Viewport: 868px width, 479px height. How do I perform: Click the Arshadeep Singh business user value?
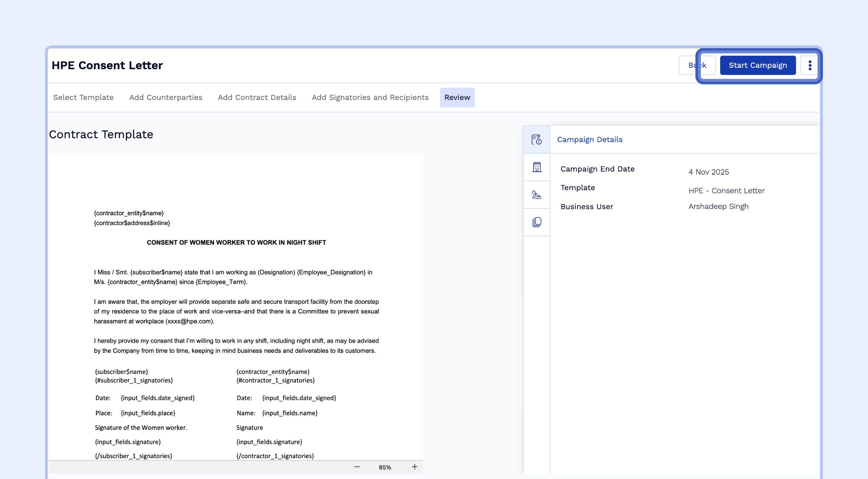[718, 206]
